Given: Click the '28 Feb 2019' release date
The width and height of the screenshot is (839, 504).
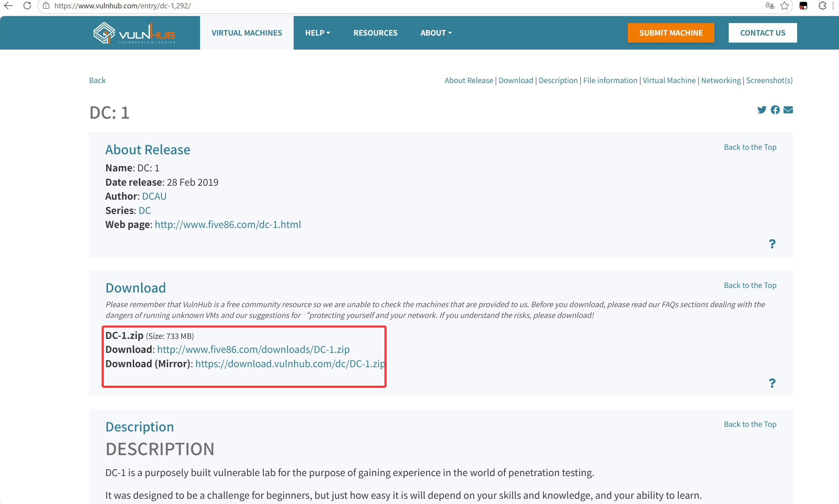Looking at the screenshot, I should coord(192,182).
